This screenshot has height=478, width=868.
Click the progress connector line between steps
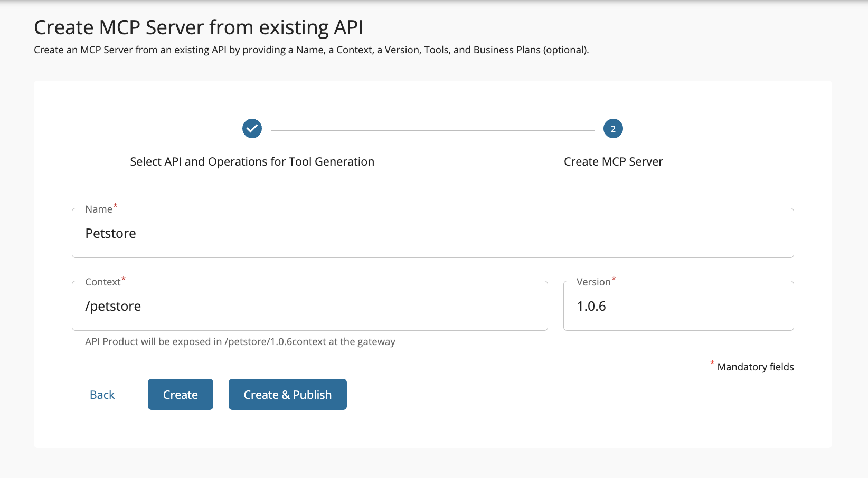tap(433, 128)
